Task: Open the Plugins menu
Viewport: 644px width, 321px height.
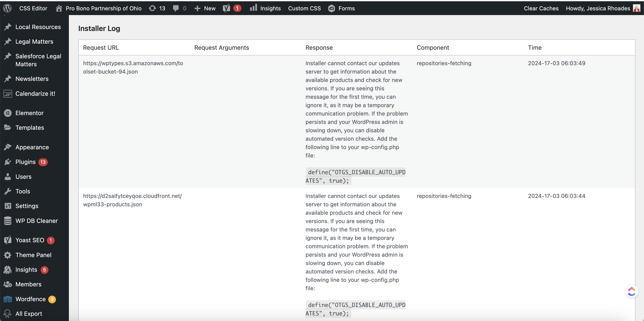Action: [25, 162]
